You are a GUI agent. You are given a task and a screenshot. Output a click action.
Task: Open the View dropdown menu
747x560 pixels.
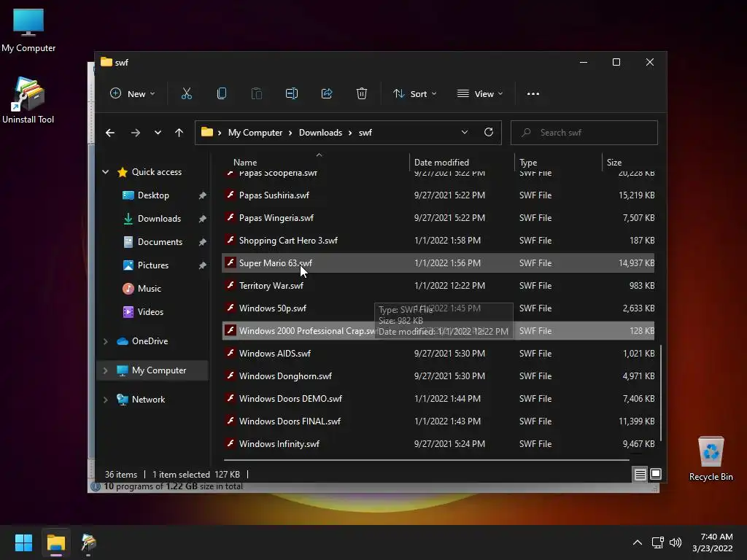[480, 93]
